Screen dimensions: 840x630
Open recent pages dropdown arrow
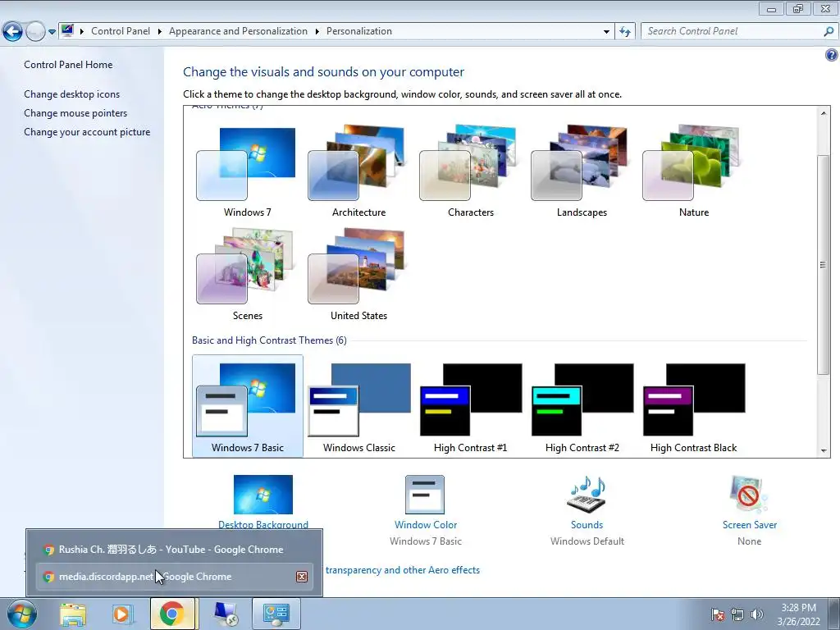(x=52, y=32)
